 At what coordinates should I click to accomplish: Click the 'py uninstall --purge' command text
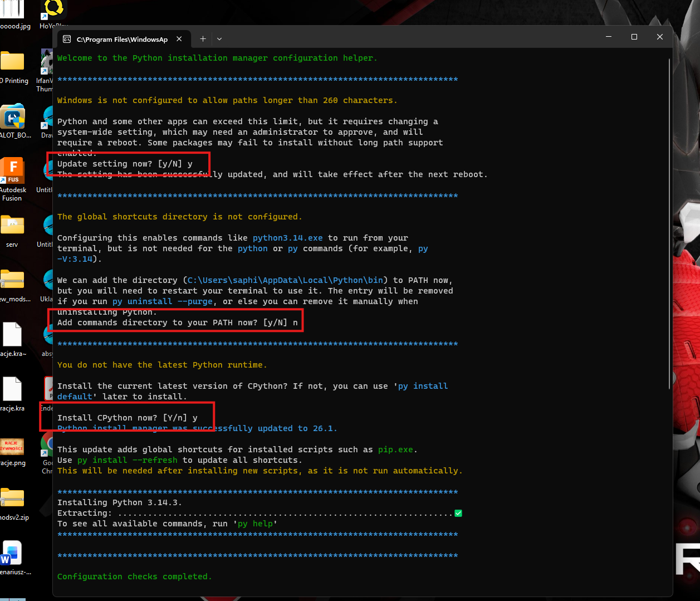[163, 301]
